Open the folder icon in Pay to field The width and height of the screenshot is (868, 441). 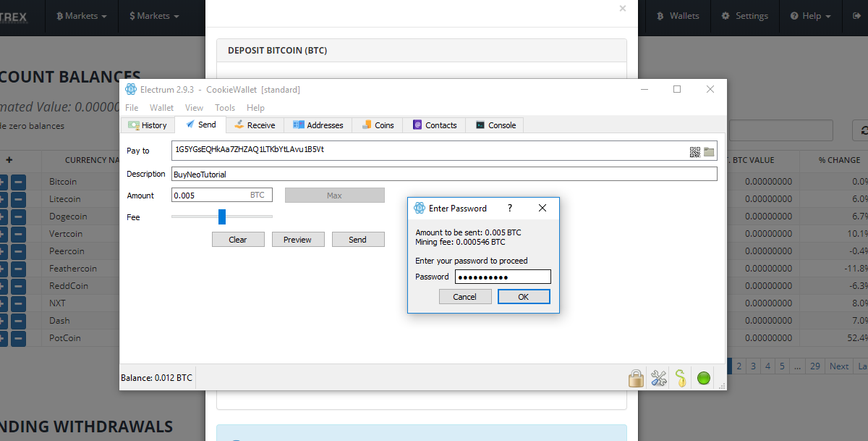709,151
